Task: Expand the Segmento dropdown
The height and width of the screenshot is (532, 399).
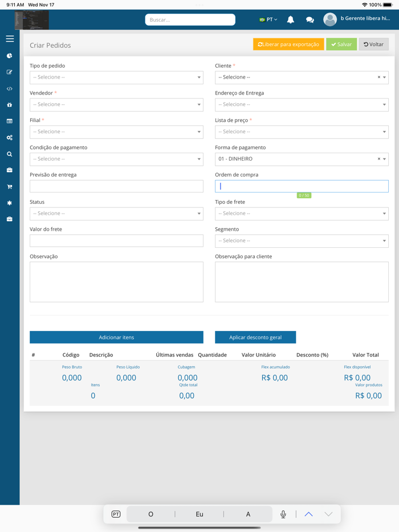Action: [x=302, y=240]
